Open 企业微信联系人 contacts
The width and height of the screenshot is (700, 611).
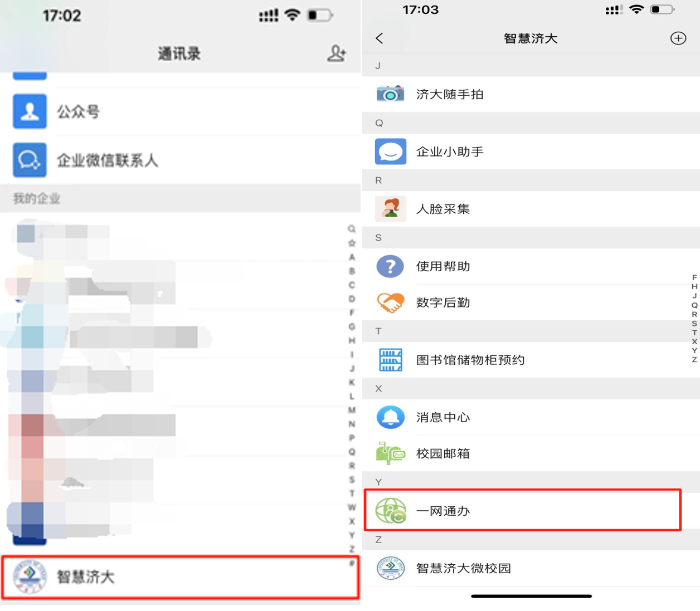(181, 160)
